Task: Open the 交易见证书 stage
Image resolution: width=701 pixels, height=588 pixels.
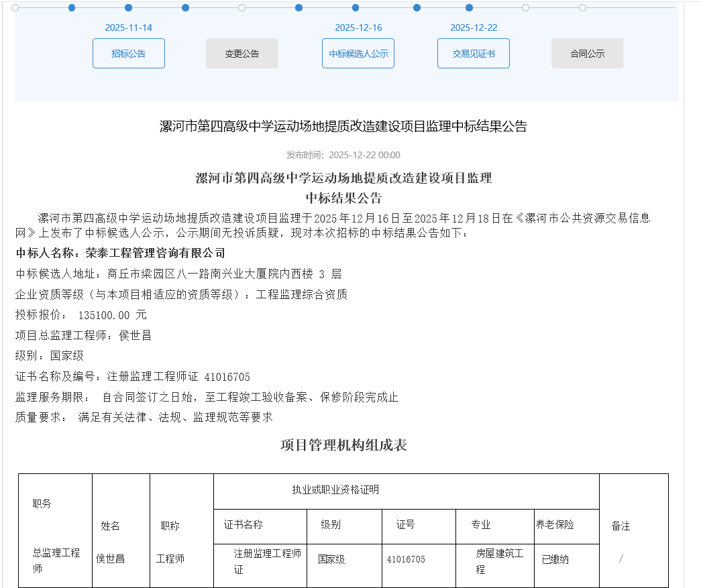Action: pos(473,54)
